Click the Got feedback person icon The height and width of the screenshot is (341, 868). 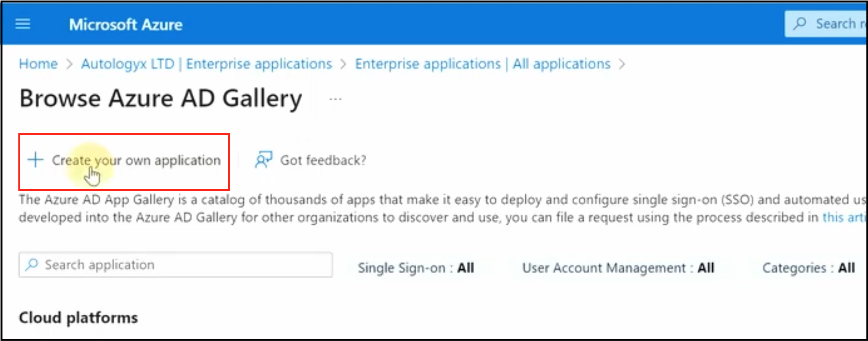264,160
